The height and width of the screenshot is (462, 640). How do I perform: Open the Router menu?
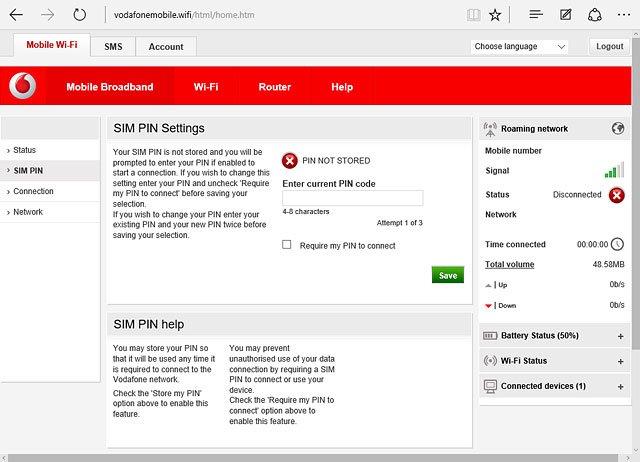coord(275,87)
